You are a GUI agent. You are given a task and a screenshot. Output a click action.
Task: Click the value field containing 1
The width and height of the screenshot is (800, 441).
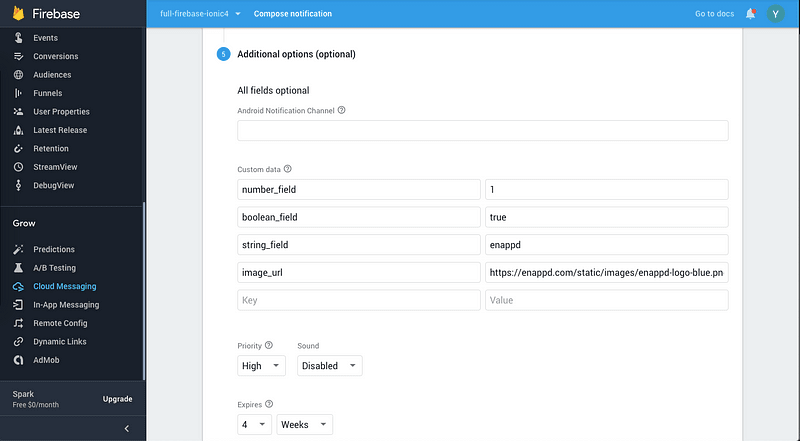607,189
